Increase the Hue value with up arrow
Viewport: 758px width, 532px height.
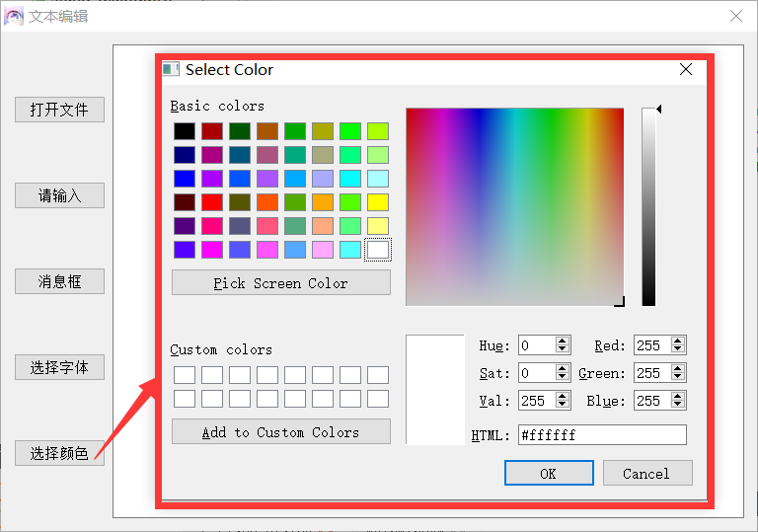pyautogui.click(x=562, y=341)
